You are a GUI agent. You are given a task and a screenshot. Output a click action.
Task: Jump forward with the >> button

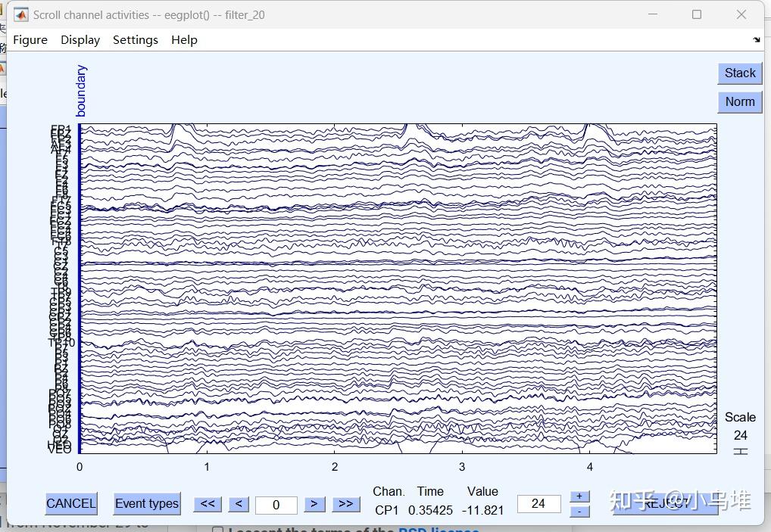click(x=345, y=504)
